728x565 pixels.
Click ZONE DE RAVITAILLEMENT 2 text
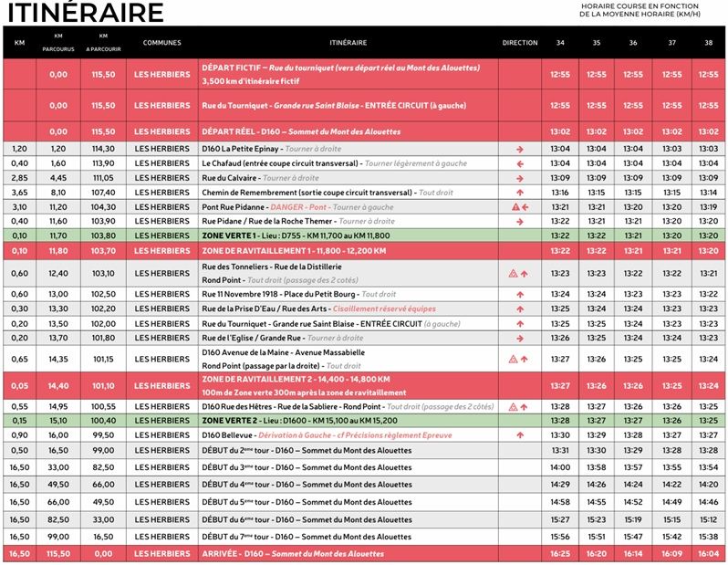coord(296,379)
